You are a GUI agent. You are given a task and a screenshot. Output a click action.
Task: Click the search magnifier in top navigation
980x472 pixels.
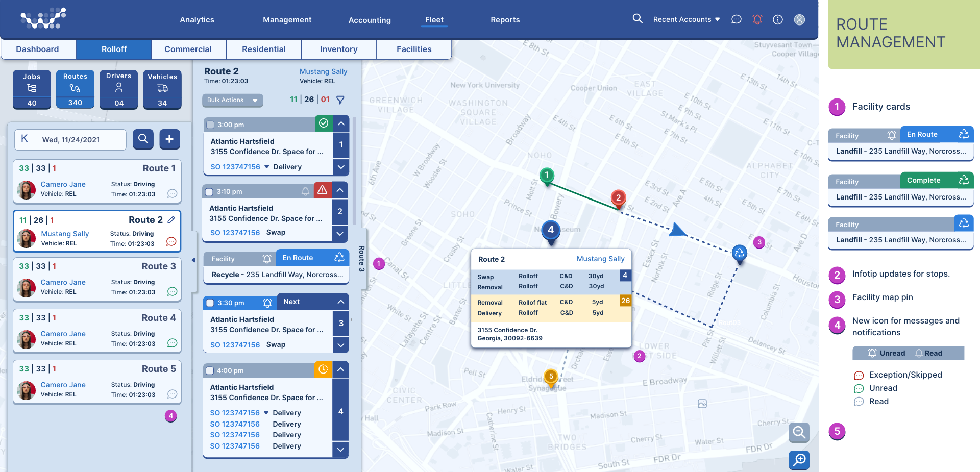point(637,19)
